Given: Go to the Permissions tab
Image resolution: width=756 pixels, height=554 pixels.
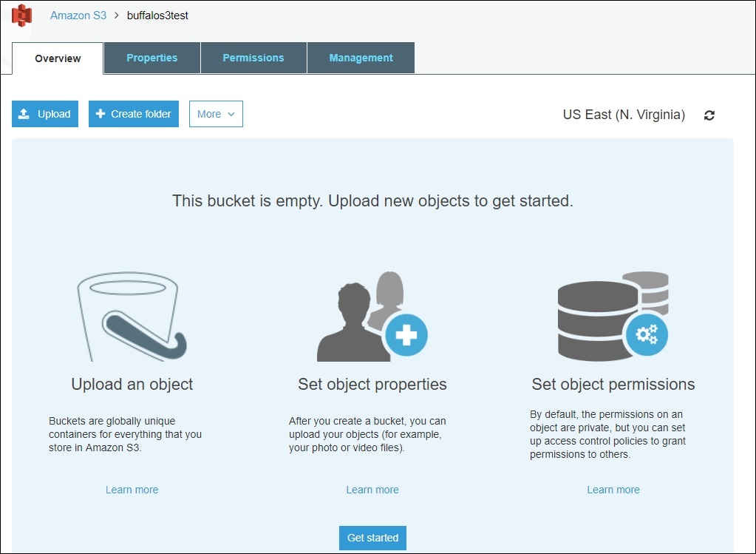Looking at the screenshot, I should point(253,58).
